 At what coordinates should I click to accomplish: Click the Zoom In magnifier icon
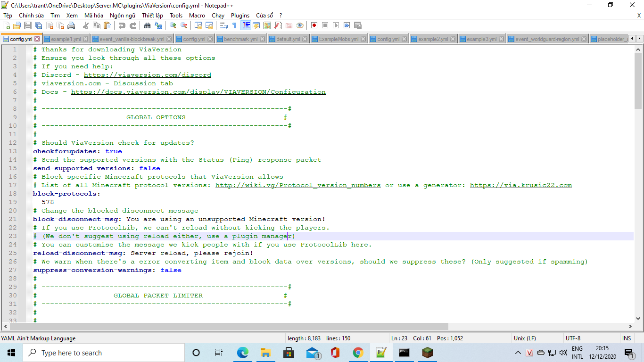pos(173,25)
